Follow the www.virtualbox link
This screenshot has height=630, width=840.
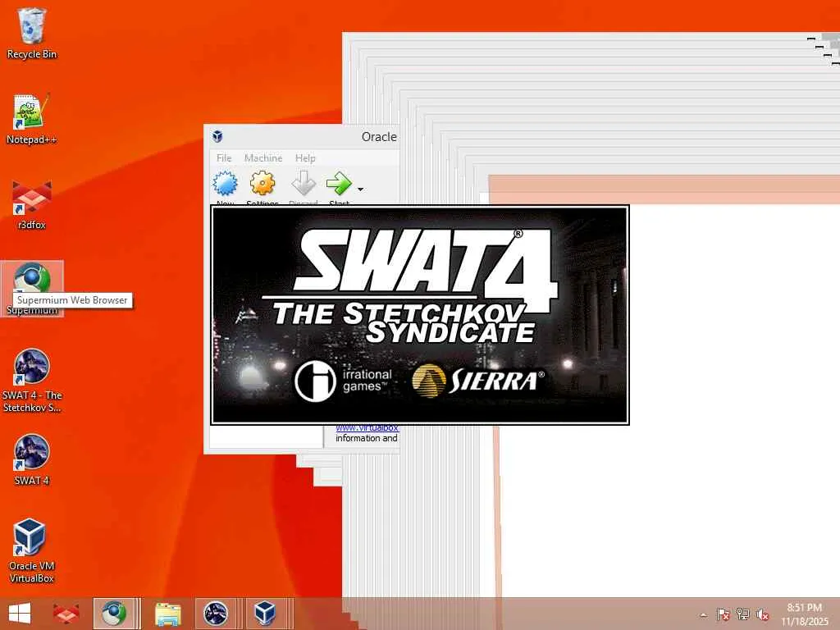367,428
